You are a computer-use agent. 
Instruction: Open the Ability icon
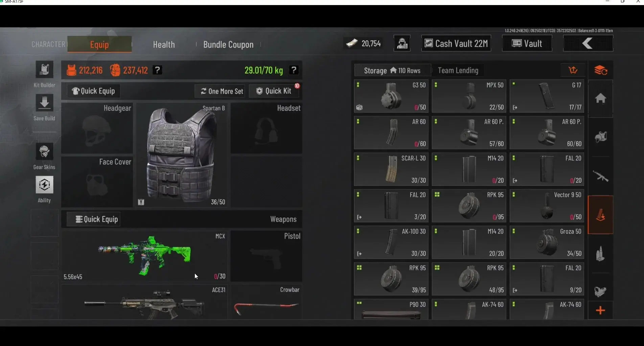pyautogui.click(x=44, y=185)
